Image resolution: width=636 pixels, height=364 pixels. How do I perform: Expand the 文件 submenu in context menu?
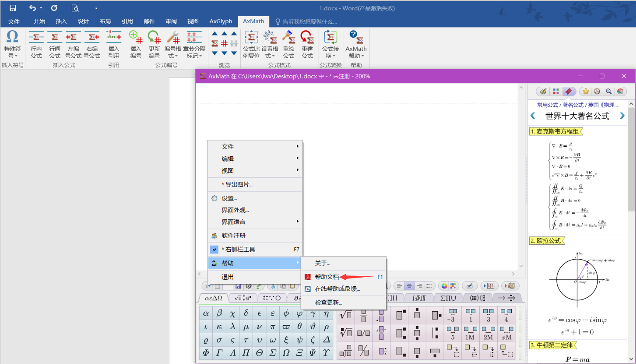tap(255, 147)
